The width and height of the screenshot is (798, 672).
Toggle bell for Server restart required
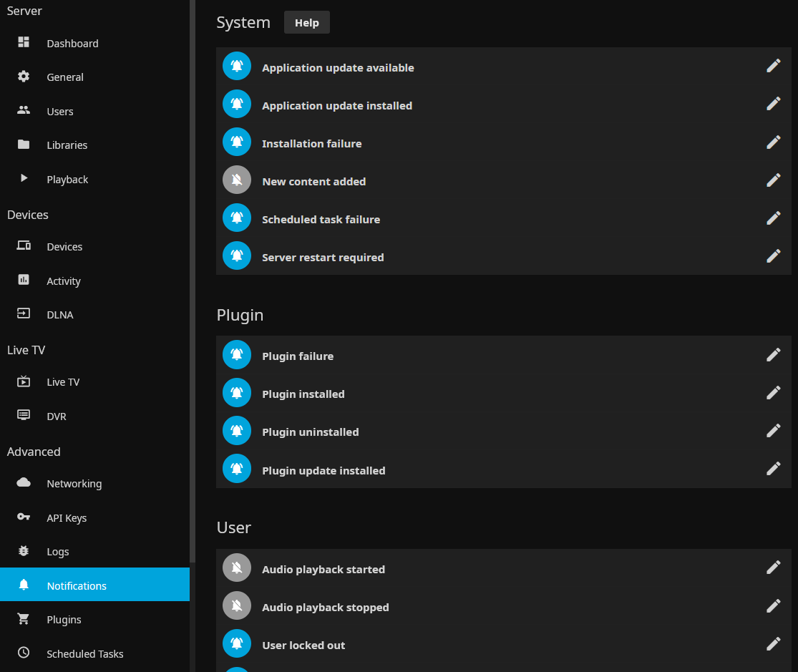pos(237,256)
